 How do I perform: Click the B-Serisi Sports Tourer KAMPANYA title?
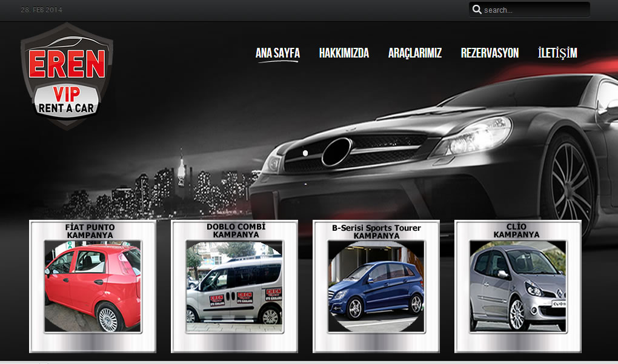coord(376,231)
